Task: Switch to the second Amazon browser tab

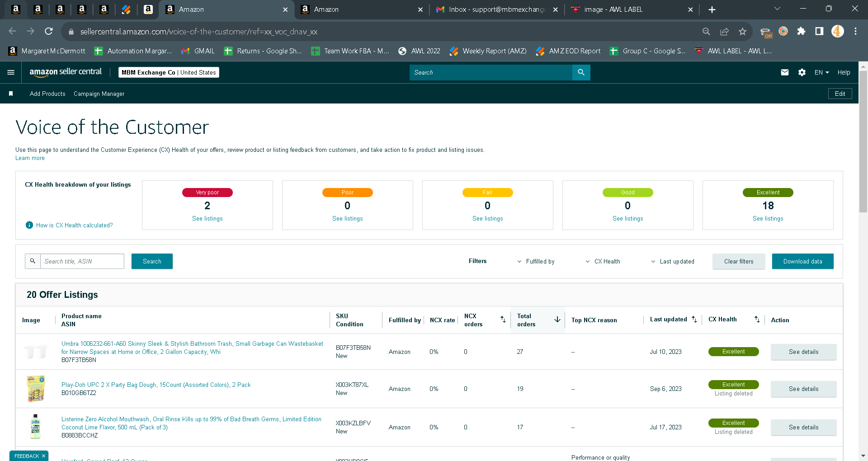Action: point(362,9)
